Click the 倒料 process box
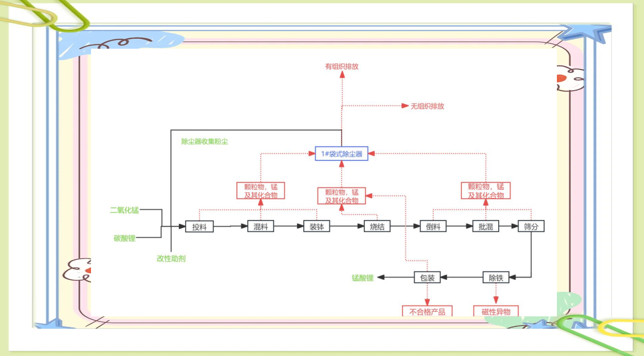The height and width of the screenshot is (356, 644). 433,227
